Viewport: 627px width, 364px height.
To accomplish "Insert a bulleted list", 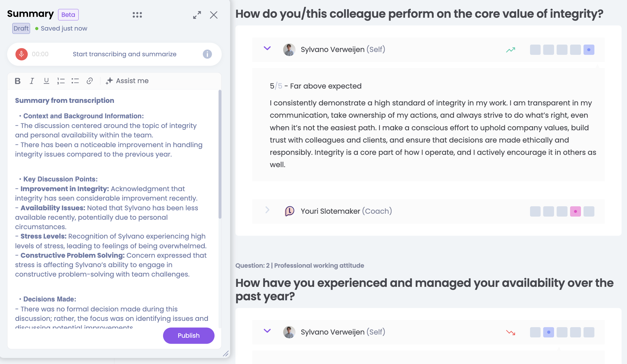I will (75, 81).
